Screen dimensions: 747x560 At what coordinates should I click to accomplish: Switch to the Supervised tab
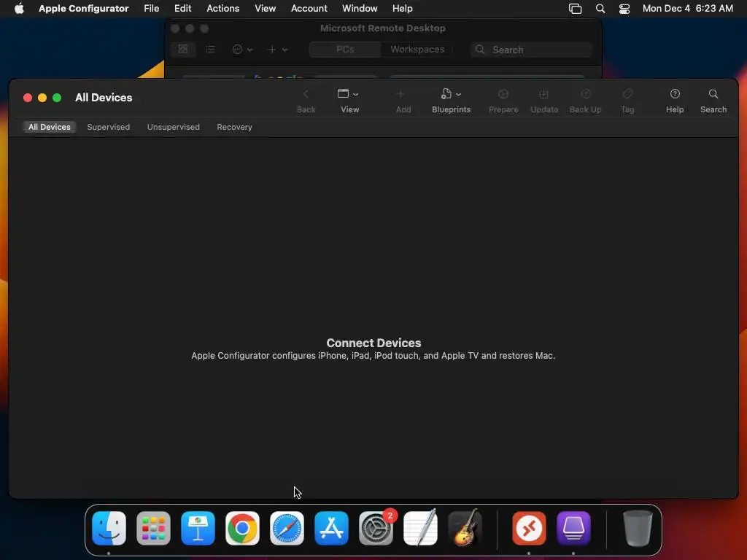click(108, 127)
